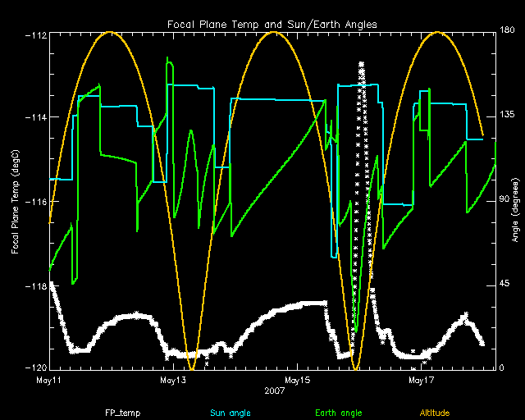Viewport: 525px width, 420px height.
Task: Click the May17 date tick label
Action: point(419,381)
